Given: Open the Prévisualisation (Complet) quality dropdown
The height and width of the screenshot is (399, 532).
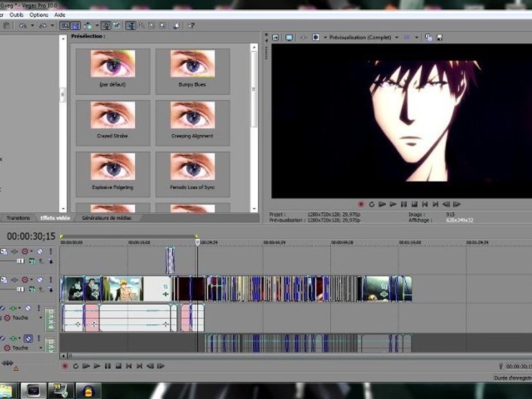Looking at the screenshot, I should (363, 37).
